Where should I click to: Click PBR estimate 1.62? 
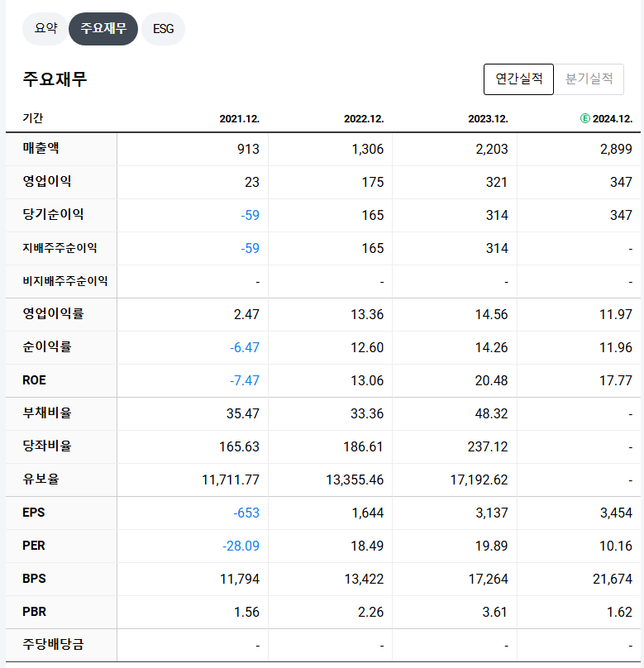(619, 612)
